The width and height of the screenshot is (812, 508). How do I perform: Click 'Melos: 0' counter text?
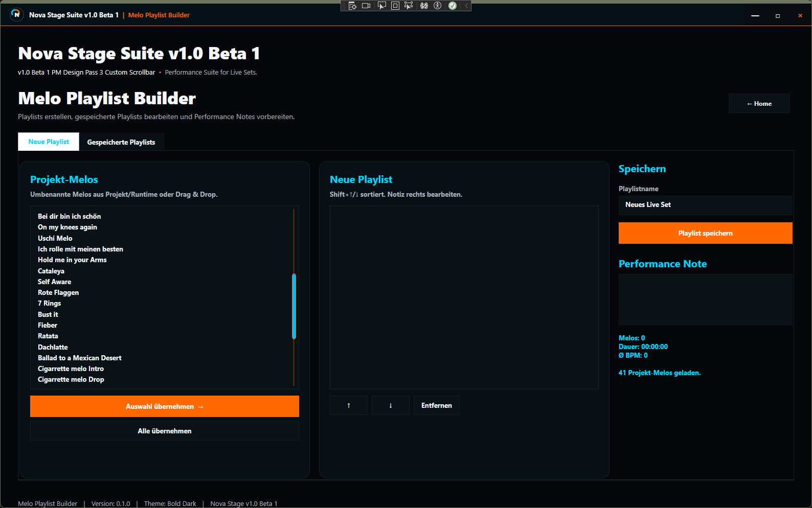click(632, 338)
